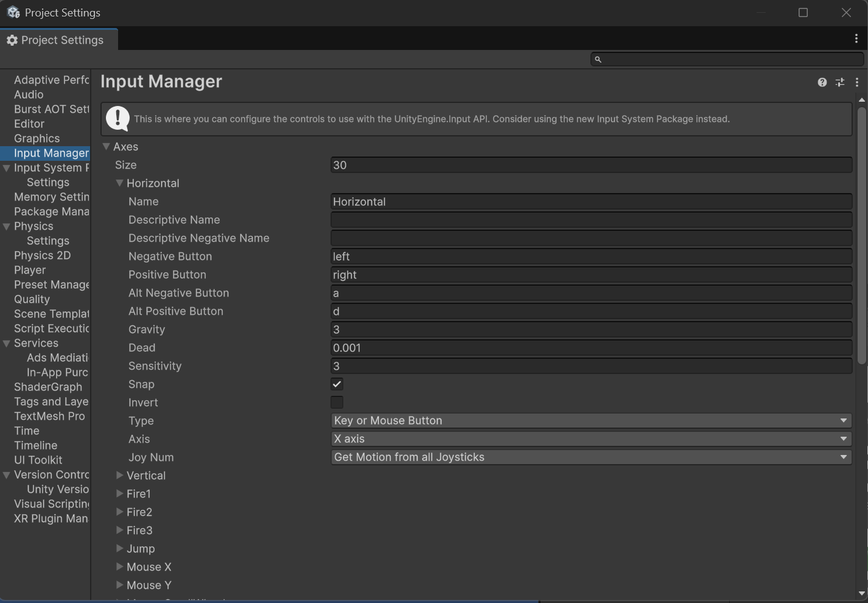Collapse the Services category arrow
This screenshot has width=868, height=603.
(7, 344)
